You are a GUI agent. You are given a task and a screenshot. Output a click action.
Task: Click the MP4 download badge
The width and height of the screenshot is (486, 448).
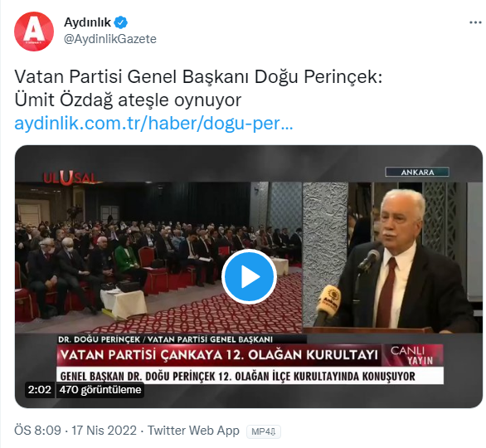[x=264, y=431]
